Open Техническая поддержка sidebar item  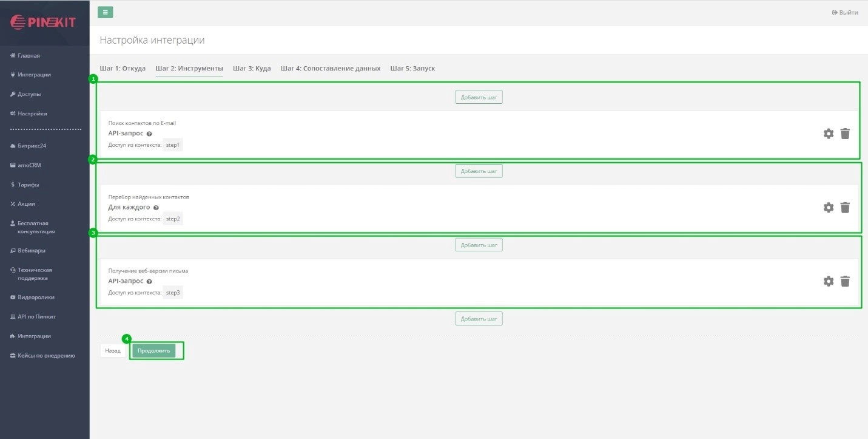tap(35, 274)
